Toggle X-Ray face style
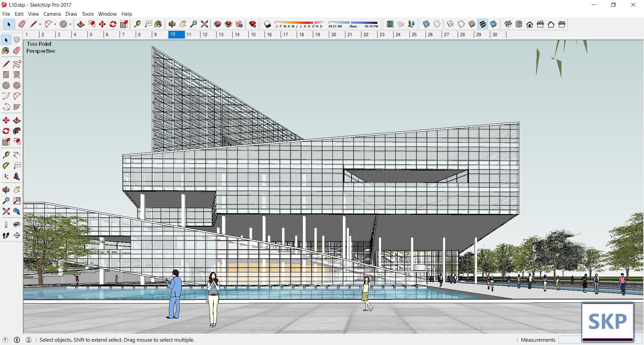The width and height of the screenshot is (644, 345). (426, 24)
